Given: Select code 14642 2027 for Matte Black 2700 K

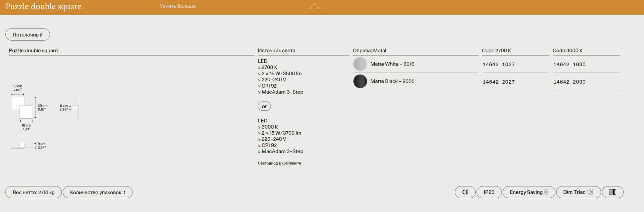Looking at the screenshot, I should (x=498, y=82).
